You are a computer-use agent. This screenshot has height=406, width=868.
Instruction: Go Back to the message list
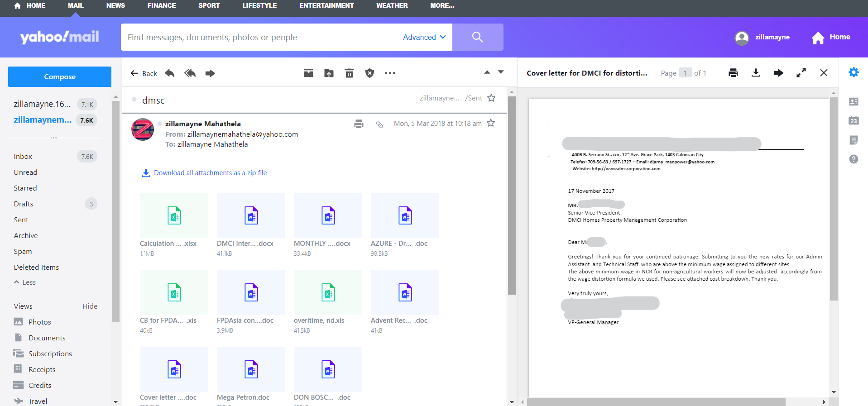pyautogui.click(x=144, y=73)
